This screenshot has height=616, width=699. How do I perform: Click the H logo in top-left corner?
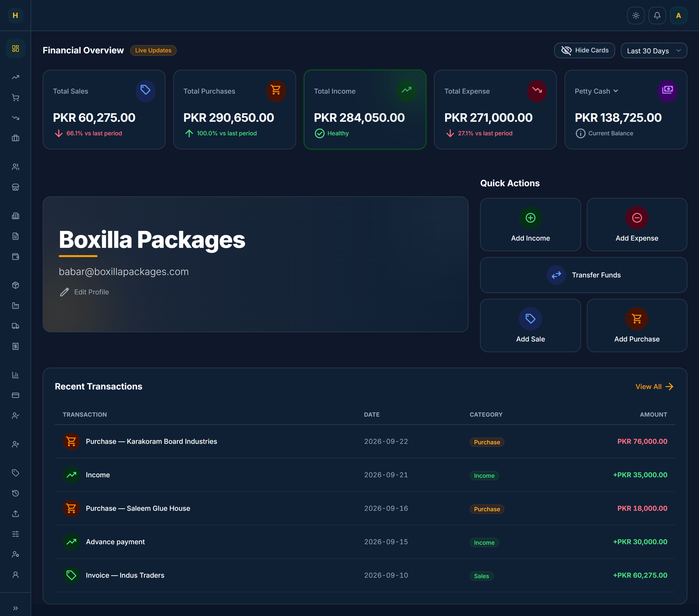(x=15, y=15)
